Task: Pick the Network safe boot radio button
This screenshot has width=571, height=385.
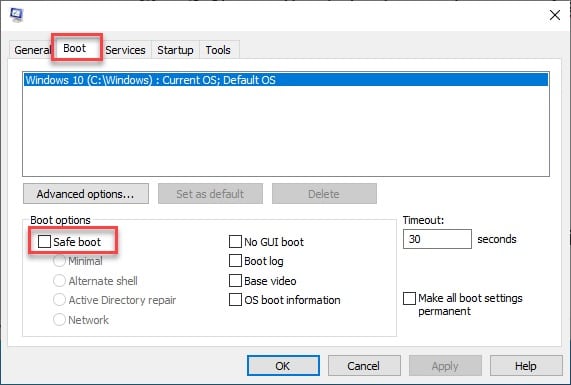Action: coord(59,319)
